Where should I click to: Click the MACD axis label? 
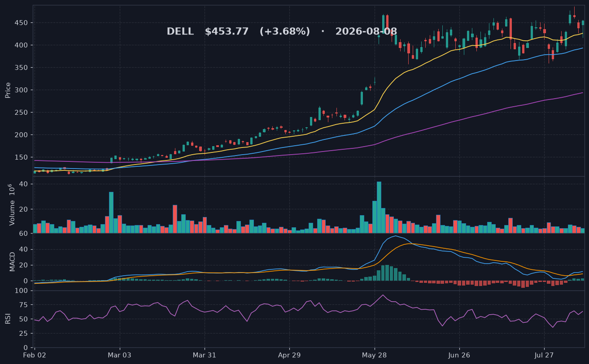pos(13,261)
